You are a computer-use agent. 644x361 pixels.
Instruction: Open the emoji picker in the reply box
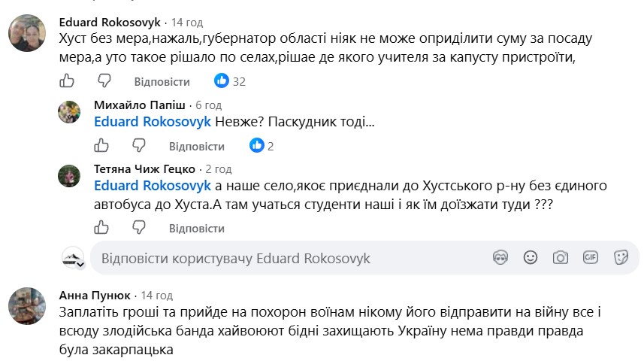531,258
